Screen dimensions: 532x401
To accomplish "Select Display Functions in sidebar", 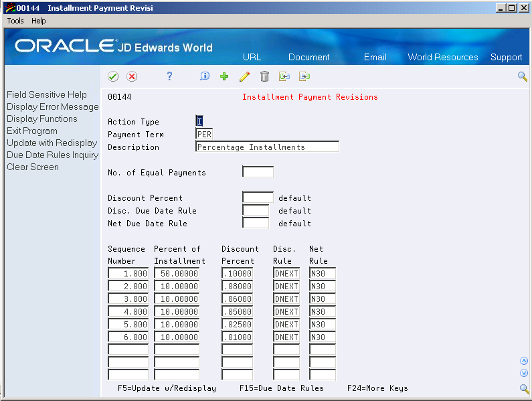I will tap(42, 119).
